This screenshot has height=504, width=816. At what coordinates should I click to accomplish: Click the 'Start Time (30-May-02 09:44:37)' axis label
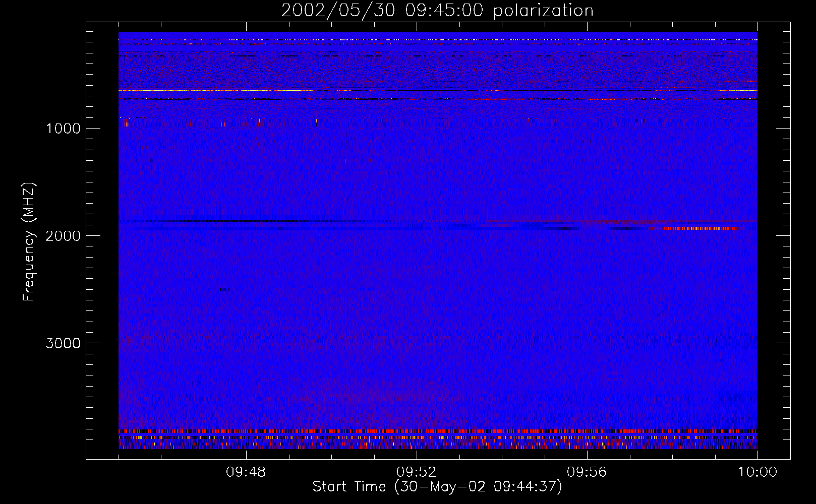[x=437, y=486]
